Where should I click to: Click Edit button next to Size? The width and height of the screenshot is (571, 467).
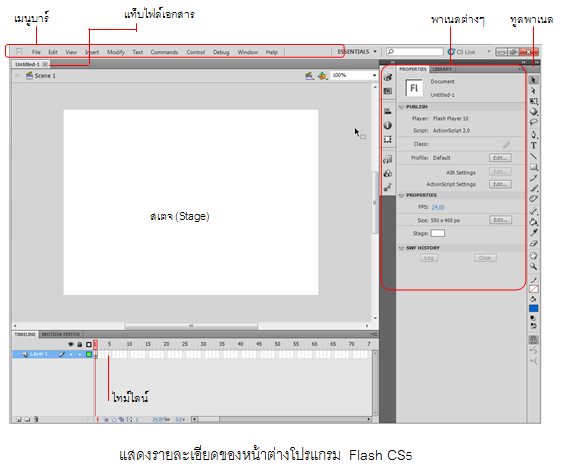tap(500, 220)
